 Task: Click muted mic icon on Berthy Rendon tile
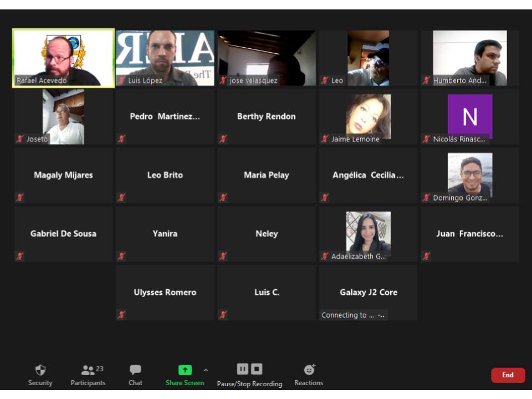coord(223,139)
